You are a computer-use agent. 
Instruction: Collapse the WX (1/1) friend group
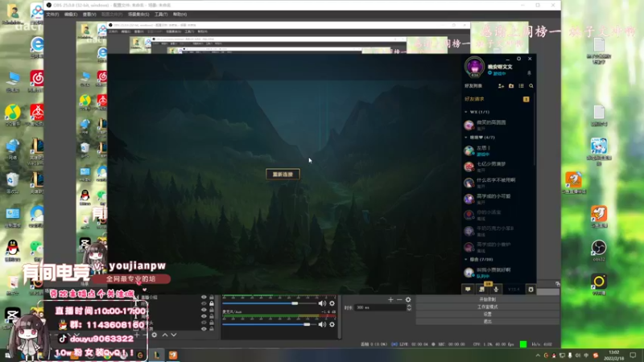coord(466,112)
